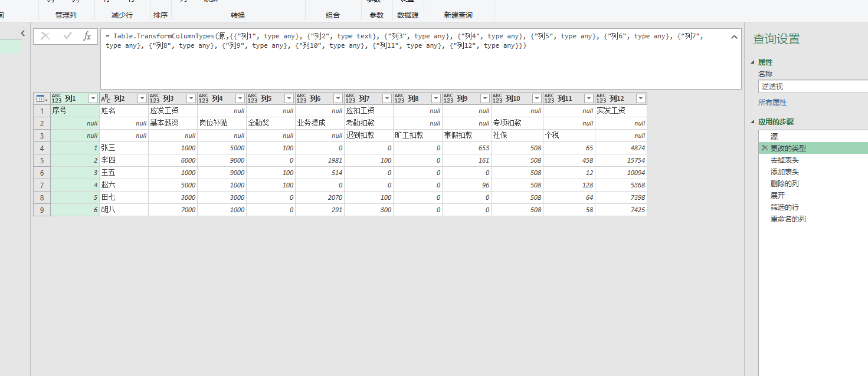Click the cancel X icon beside the formula bar

coord(45,36)
